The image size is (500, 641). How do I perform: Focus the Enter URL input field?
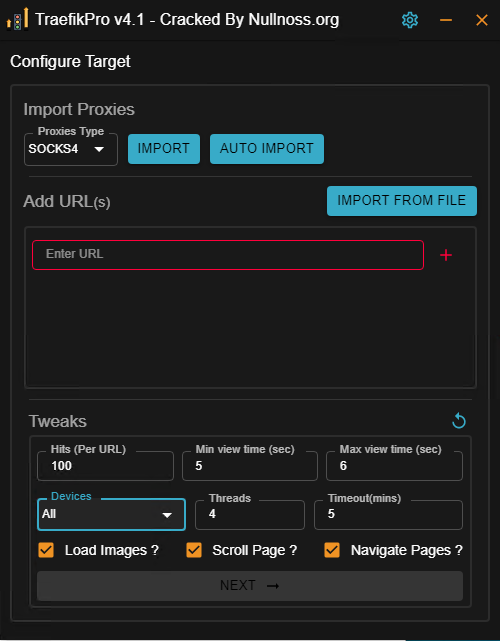pos(228,255)
